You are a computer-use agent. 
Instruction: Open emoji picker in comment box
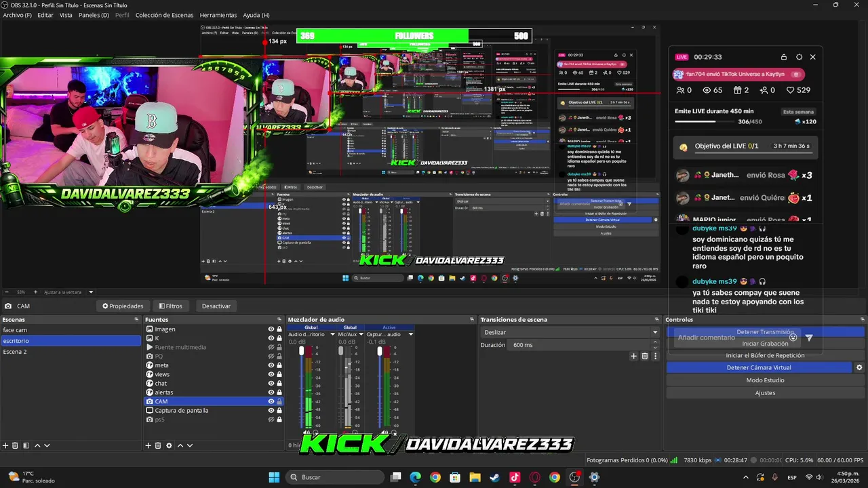click(x=793, y=337)
